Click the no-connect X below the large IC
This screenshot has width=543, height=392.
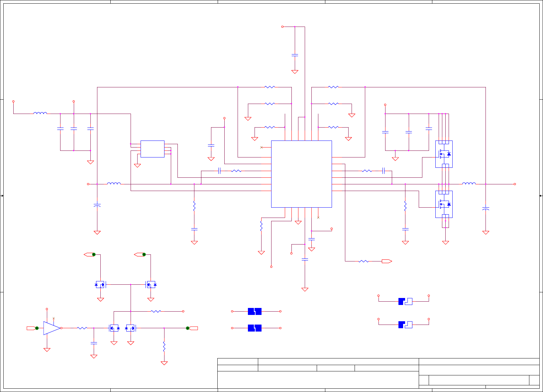pyautogui.click(x=318, y=218)
